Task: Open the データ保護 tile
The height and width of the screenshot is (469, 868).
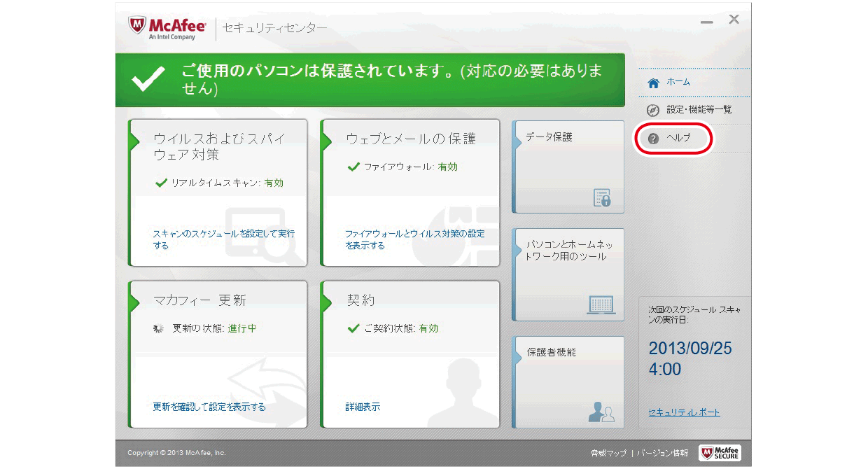Action: click(x=568, y=167)
